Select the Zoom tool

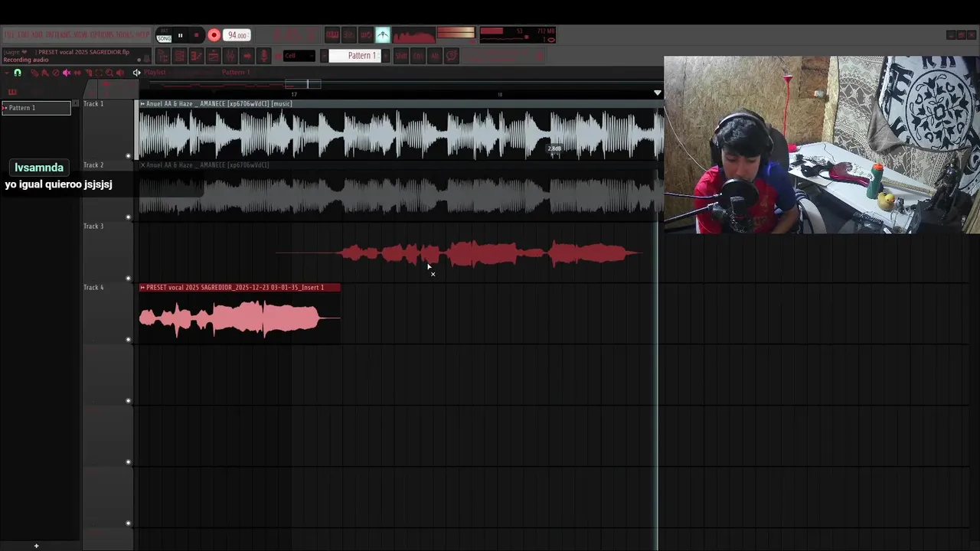pyautogui.click(x=109, y=73)
